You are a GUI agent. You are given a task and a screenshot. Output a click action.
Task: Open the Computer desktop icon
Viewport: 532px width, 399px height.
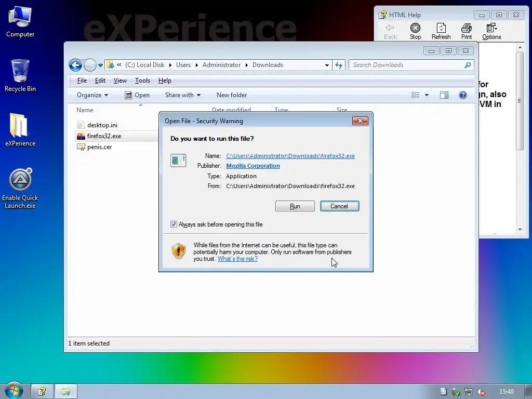pos(20,22)
